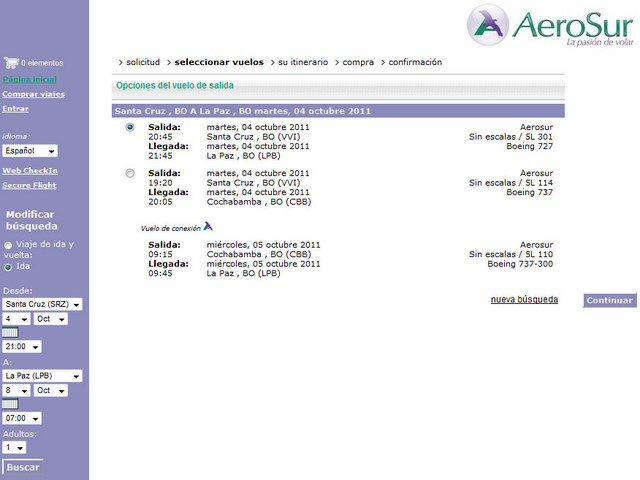Click flight number 'SL 114' text

point(539,183)
